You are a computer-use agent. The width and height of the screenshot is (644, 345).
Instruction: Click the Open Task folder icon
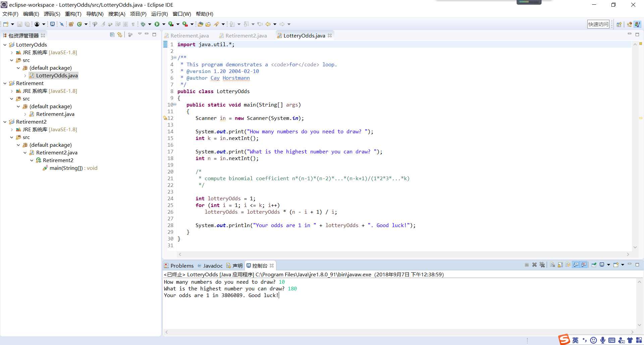[208, 24]
